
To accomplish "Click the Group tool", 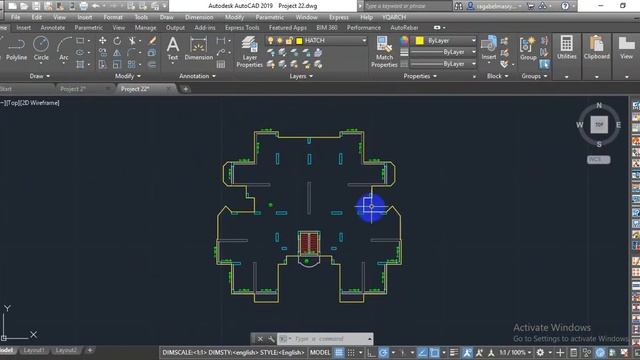I will coord(528,49).
